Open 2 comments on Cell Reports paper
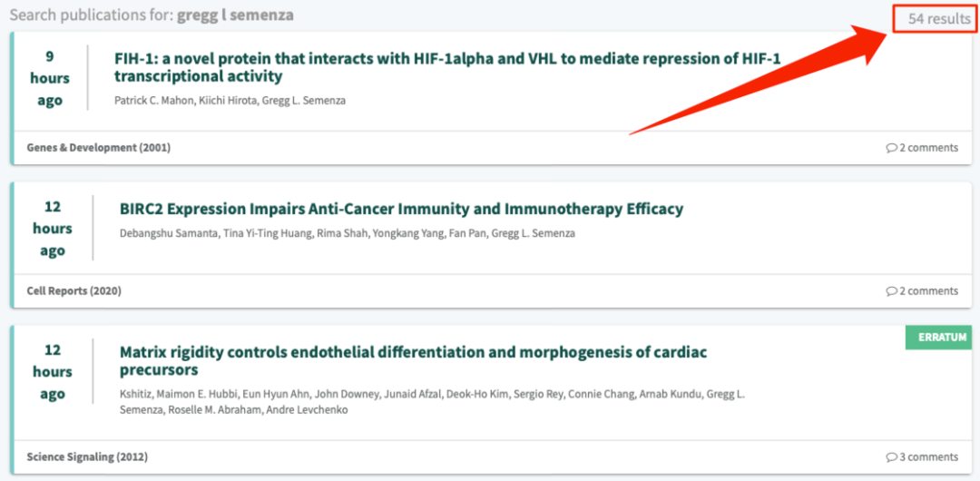The width and height of the screenshot is (980, 481). point(922,291)
